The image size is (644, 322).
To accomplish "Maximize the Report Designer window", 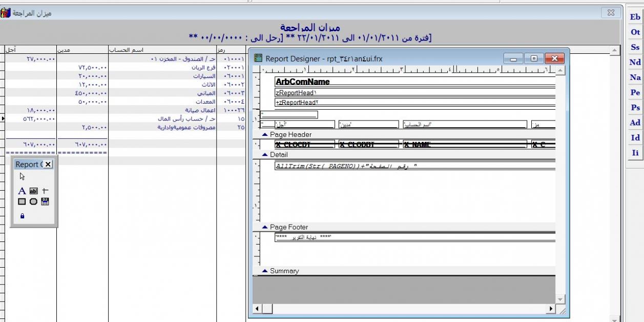I will 534,58.
